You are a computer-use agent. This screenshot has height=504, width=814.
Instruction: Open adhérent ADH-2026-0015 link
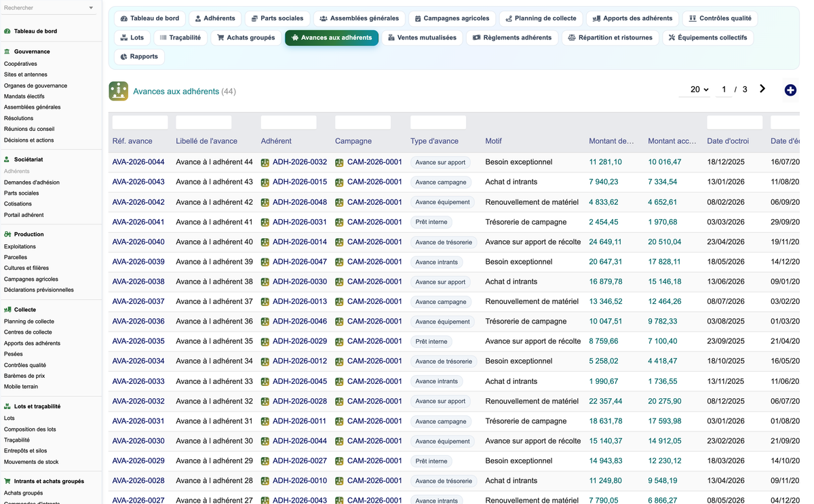(300, 182)
